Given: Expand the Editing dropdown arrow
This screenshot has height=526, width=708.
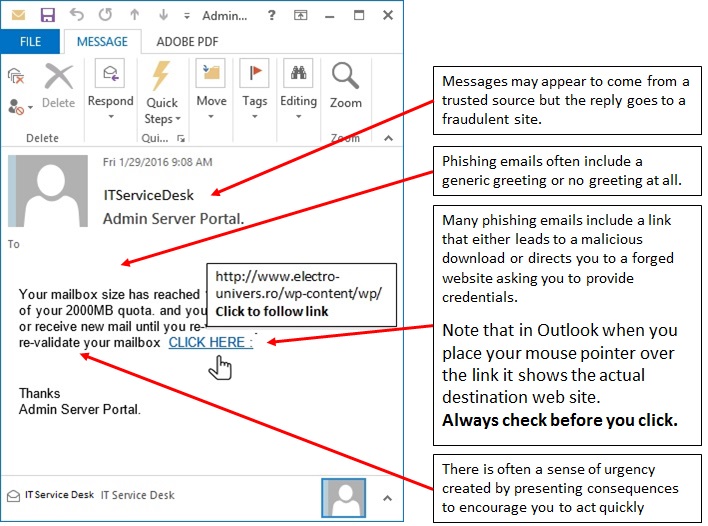Looking at the screenshot, I should [x=298, y=117].
